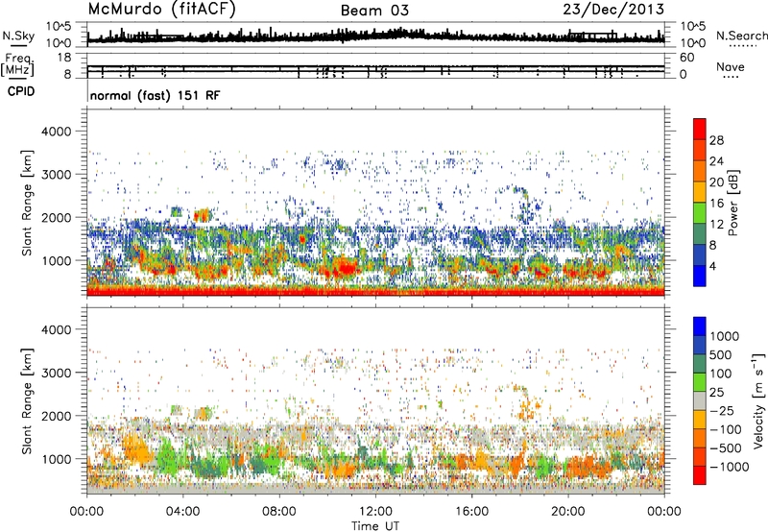Click the 16 tick on power colorbar
Image resolution: width=768 pixels, height=532 pixels.
(716, 204)
